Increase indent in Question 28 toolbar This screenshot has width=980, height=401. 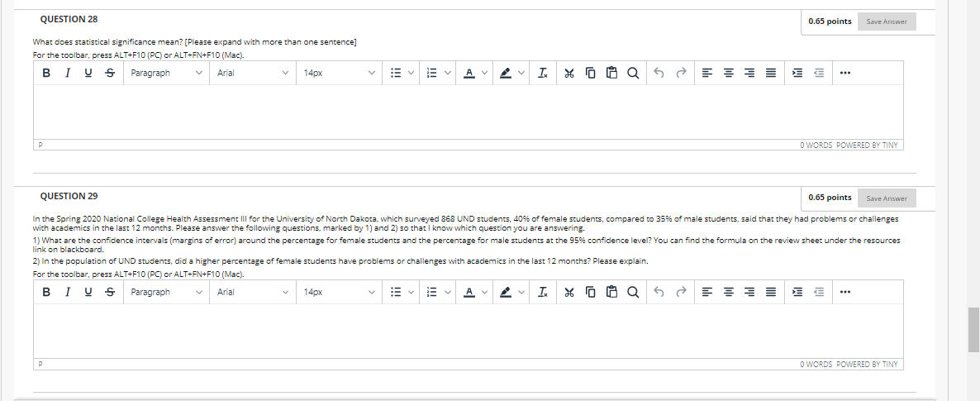pos(797,74)
